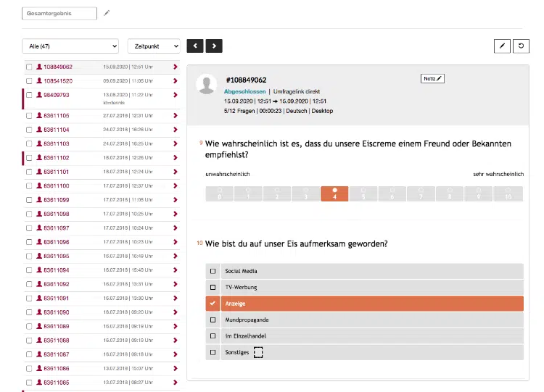Screen dimensions: 544x392
Task: Select participant 98409793 in list
Action: tap(56, 95)
